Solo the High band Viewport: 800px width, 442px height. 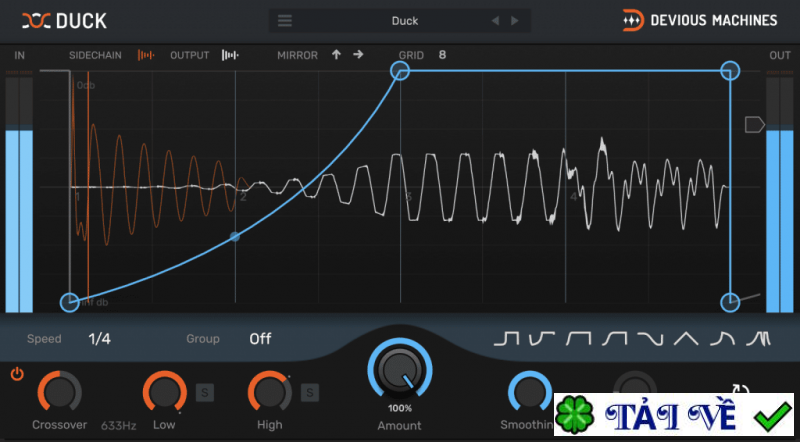coord(310,392)
